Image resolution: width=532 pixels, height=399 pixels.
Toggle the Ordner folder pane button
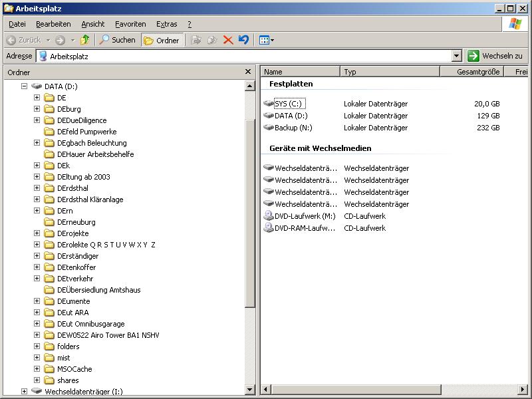pyautogui.click(x=162, y=41)
